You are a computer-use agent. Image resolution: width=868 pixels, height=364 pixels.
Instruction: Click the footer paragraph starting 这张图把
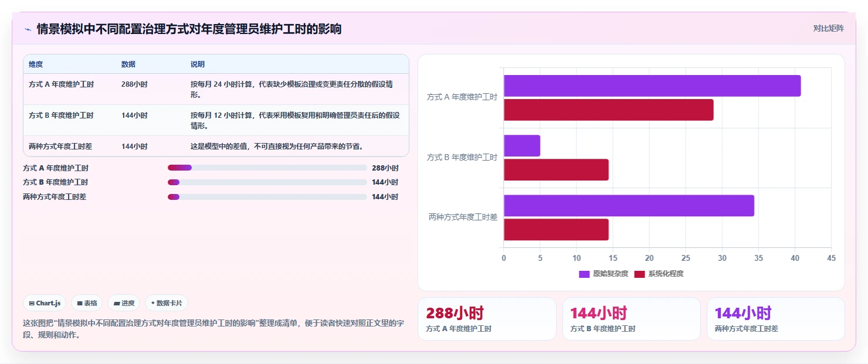pyautogui.click(x=213, y=329)
